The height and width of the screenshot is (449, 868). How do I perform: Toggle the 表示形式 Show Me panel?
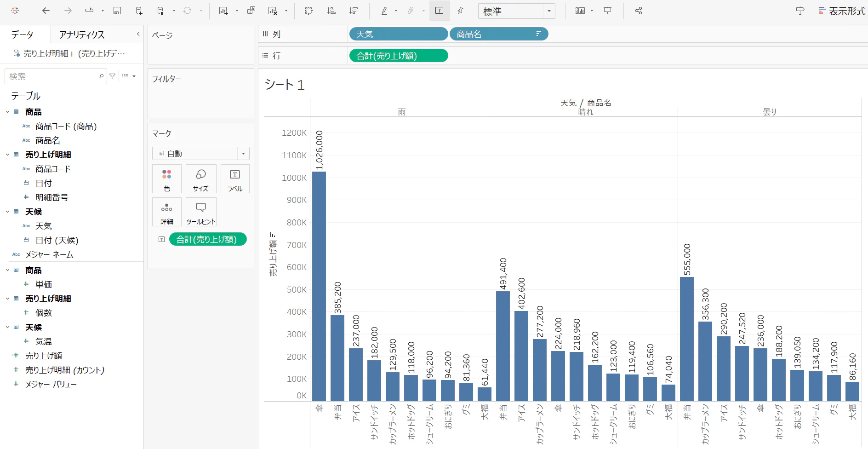coord(842,11)
